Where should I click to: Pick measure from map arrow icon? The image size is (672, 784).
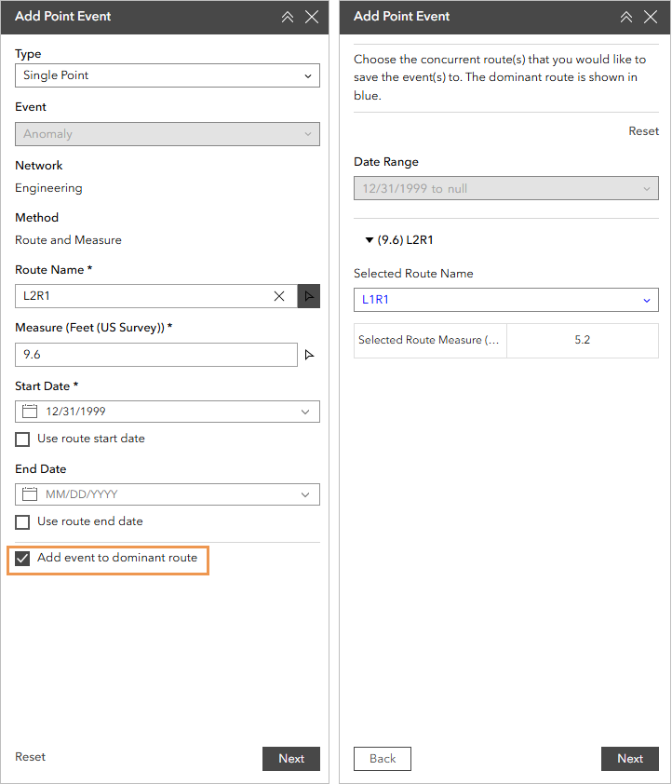tap(310, 355)
